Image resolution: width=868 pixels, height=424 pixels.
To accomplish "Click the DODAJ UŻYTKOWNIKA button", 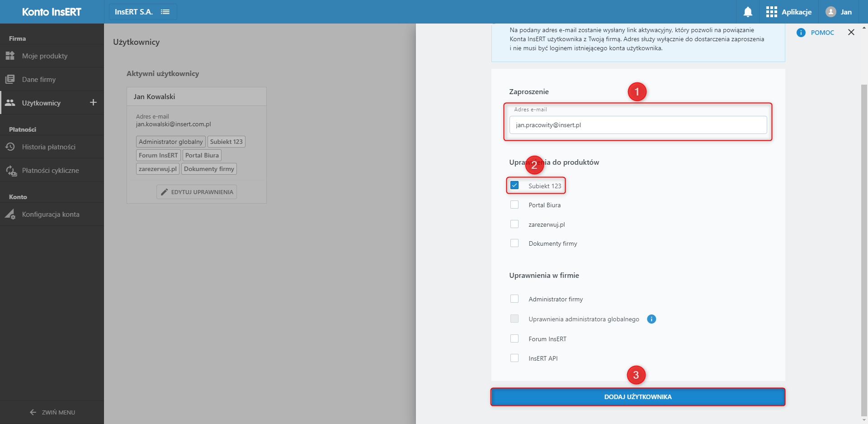I will point(638,397).
